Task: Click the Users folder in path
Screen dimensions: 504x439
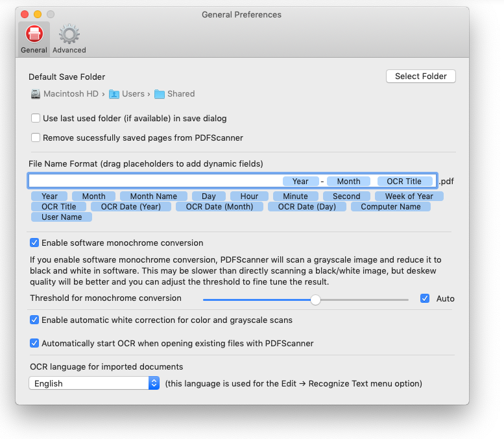Action: tap(126, 94)
